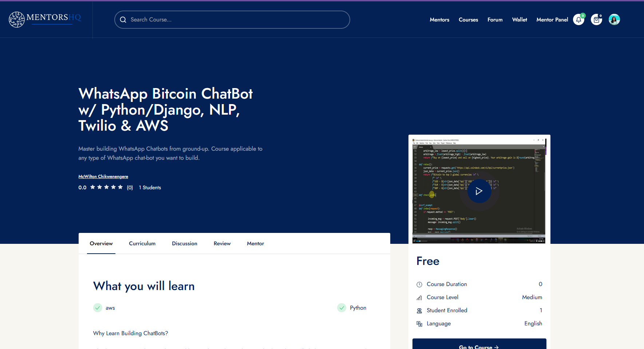Click the 'Medium' course level value
The width and height of the screenshot is (644, 349).
[x=532, y=297]
